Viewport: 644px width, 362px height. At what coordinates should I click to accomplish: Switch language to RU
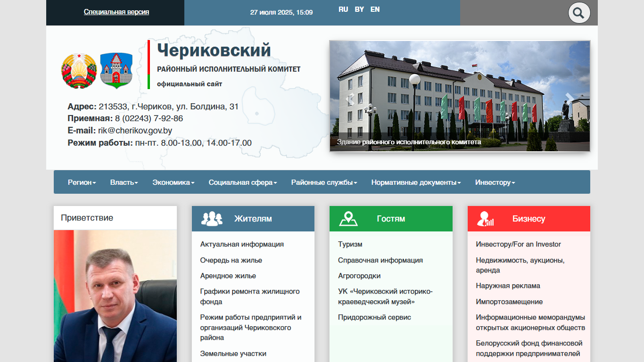coord(343,9)
